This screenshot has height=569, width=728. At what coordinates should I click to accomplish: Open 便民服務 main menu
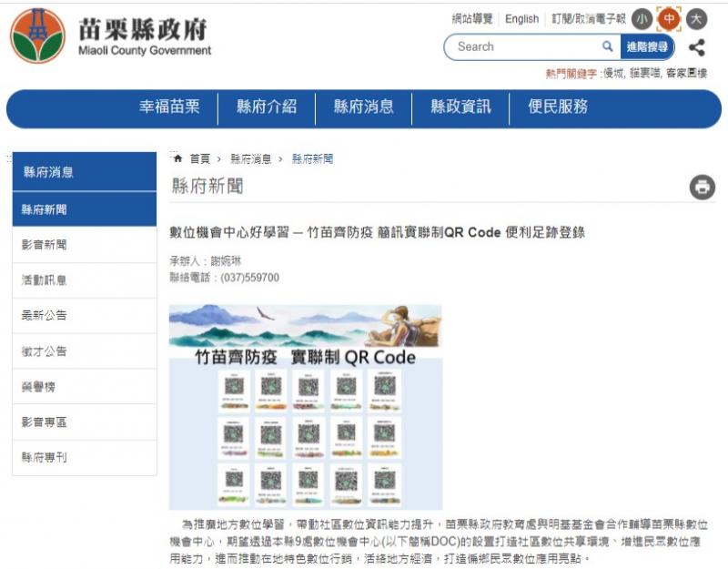[558, 107]
